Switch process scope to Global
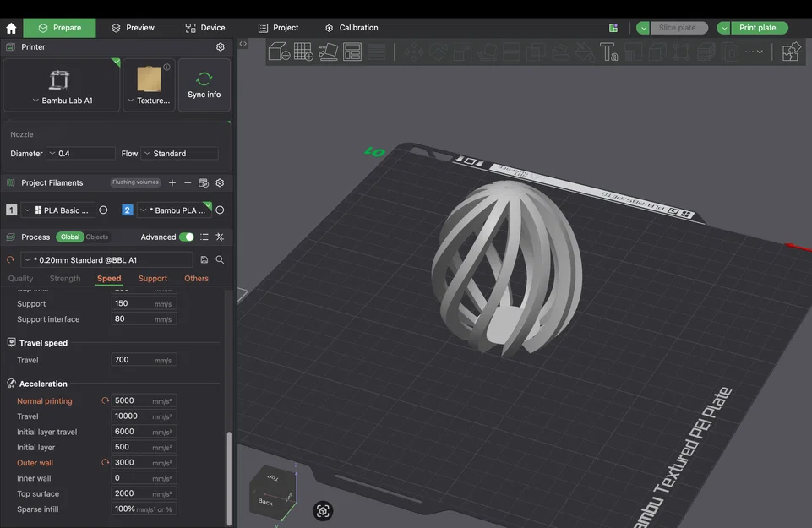Image resolution: width=812 pixels, height=528 pixels. pos(70,237)
